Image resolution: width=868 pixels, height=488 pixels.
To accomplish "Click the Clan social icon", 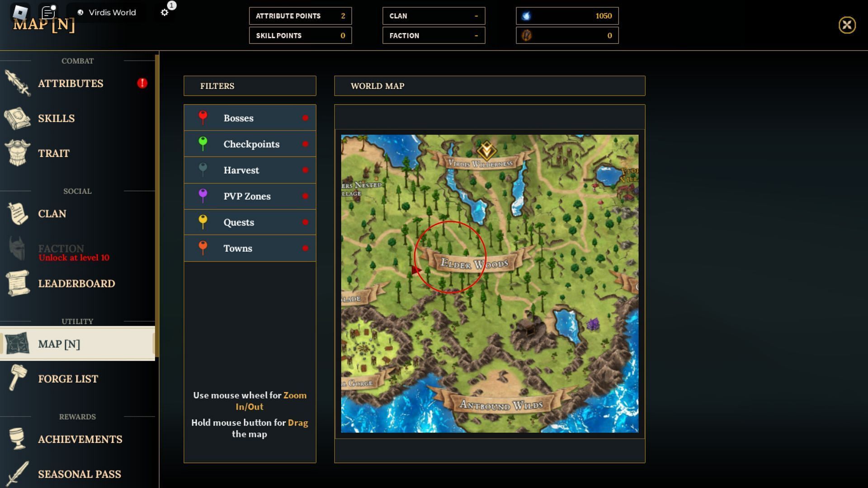I will [17, 213].
